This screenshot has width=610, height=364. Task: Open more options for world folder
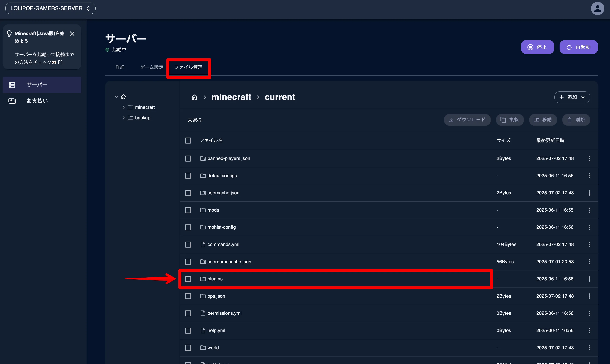click(x=589, y=348)
